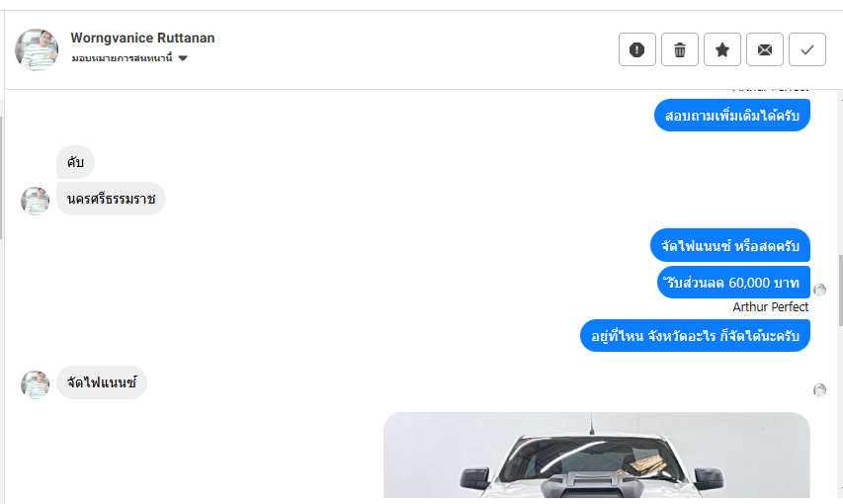The width and height of the screenshot is (843, 504).
Task: Mark conversation as spam with exclamation icon
Action: (x=637, y=49)
